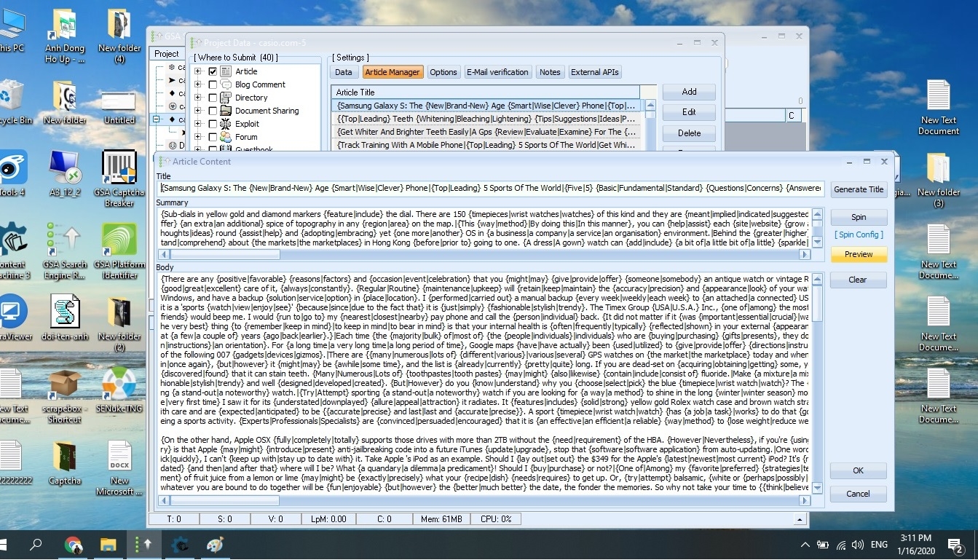Screen dimensions: 978x560
Task: Check the Document Sharing checkbox
Action: 213,111
